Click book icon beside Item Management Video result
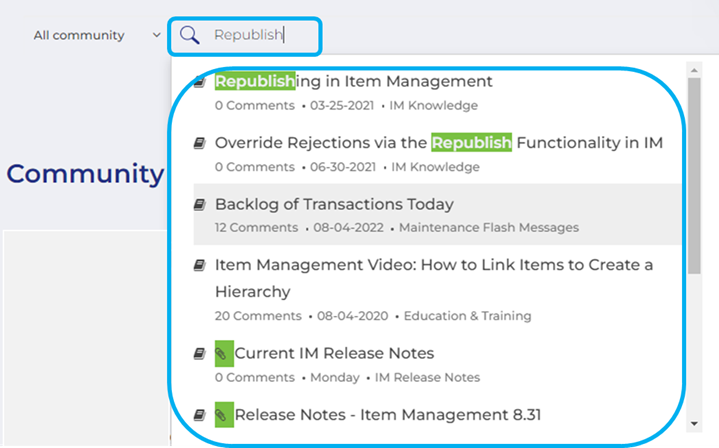The image size is (719, 448). click(199, 266)
